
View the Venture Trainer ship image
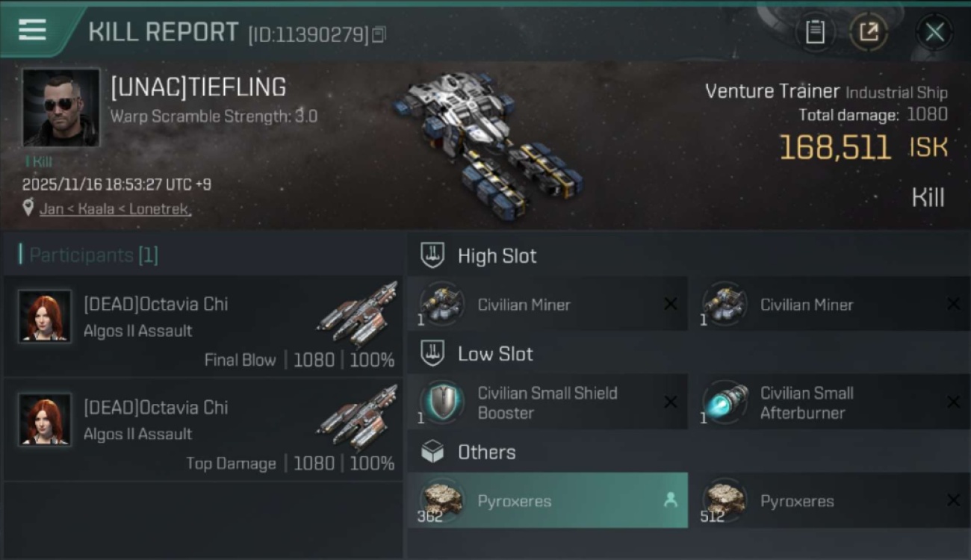point(489,142)
